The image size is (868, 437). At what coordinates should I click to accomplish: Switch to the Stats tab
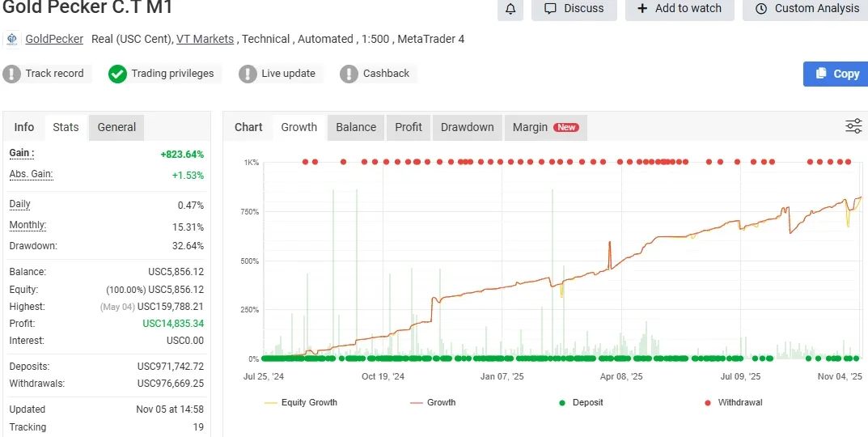(66, 127)
